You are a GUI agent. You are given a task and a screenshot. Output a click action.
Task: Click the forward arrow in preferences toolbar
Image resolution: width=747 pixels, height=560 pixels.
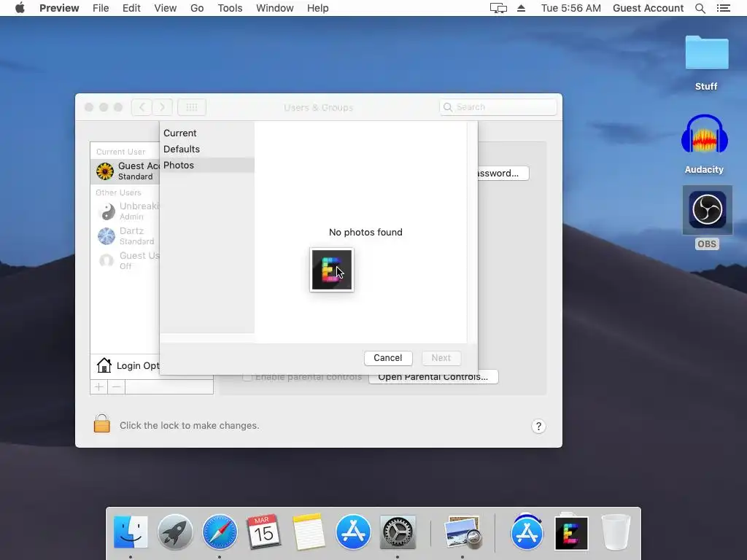pyautogui.click(x=163, y=107)
